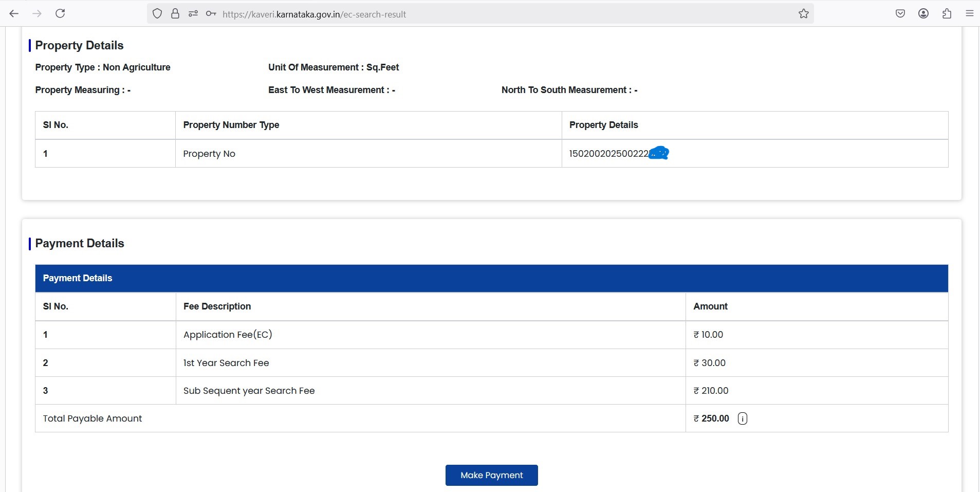The height and width of the screenshot is (492, 980).
Task: Click the Make Payment button
Action: pyautogui.click(x=492, y=475)
